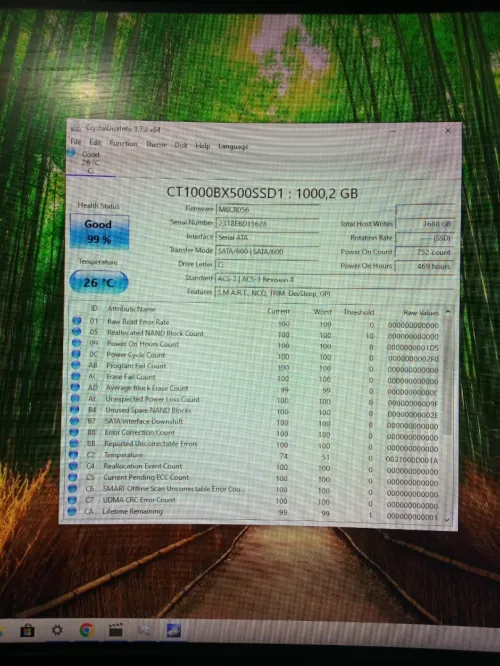Select raw value 0031000D001A of Temperature
Screen dimensions: 500x666
[412, 460]
